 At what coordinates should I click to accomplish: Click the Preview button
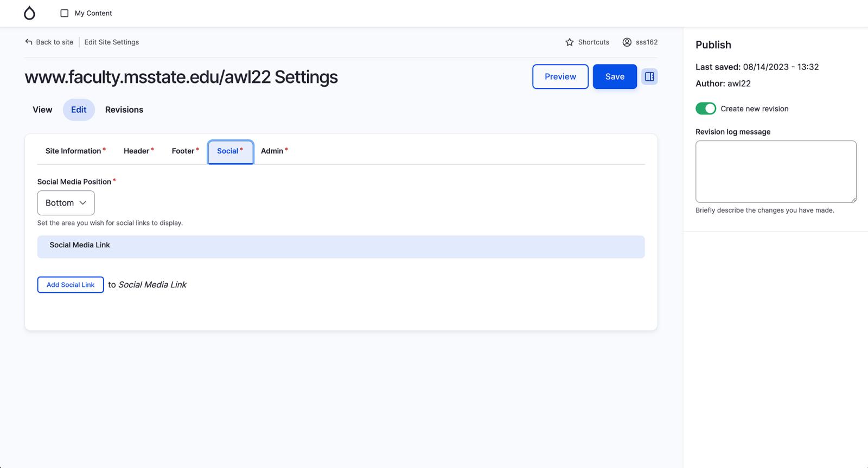560,76
